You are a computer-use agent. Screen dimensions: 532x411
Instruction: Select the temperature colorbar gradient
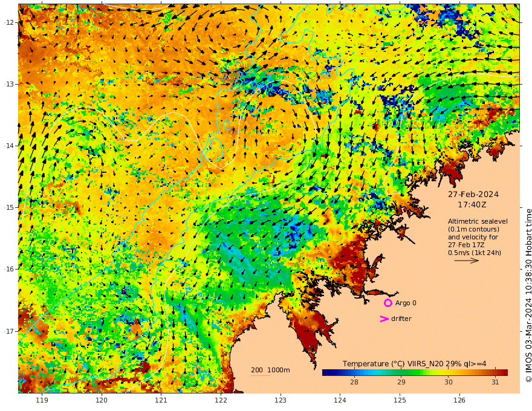click(x=415, y=372)
